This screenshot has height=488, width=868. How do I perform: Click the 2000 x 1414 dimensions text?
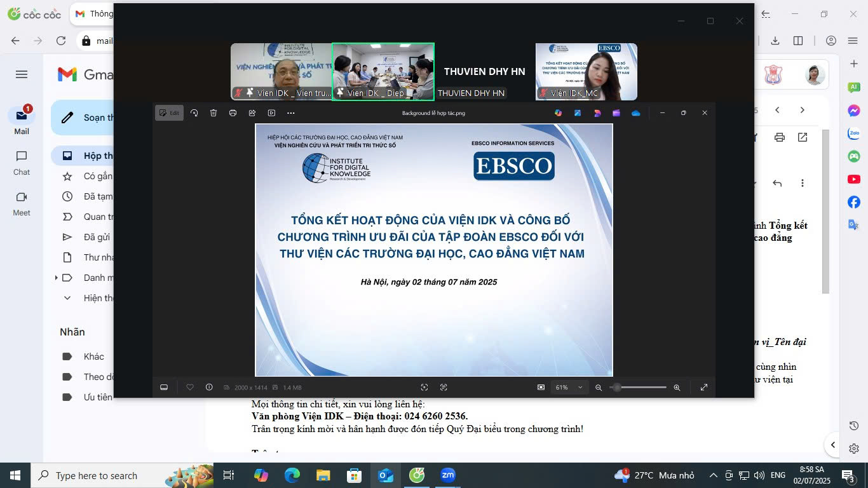click(251, 388)
